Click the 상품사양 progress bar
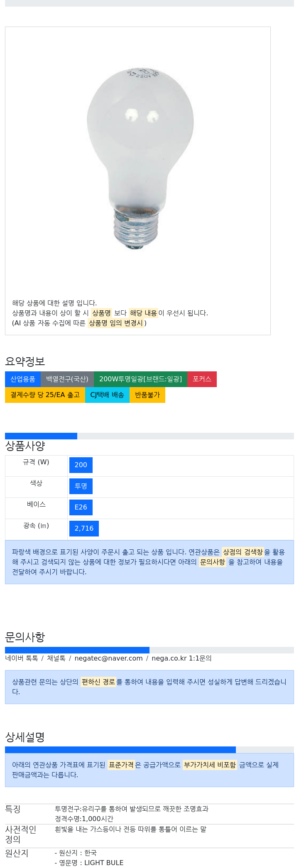Screen dimensions: 299x868 (149, 436)
